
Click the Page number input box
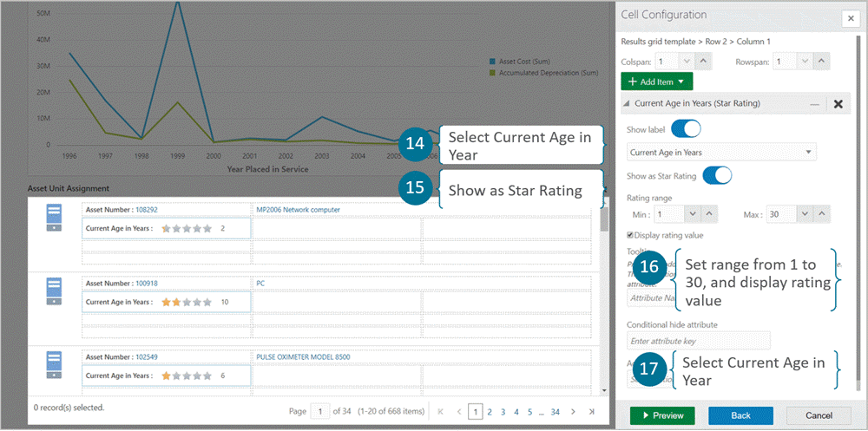(319, 412)
